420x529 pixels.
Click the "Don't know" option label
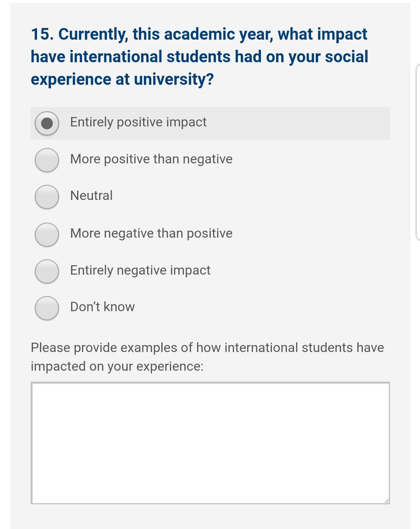click(102, 306)
